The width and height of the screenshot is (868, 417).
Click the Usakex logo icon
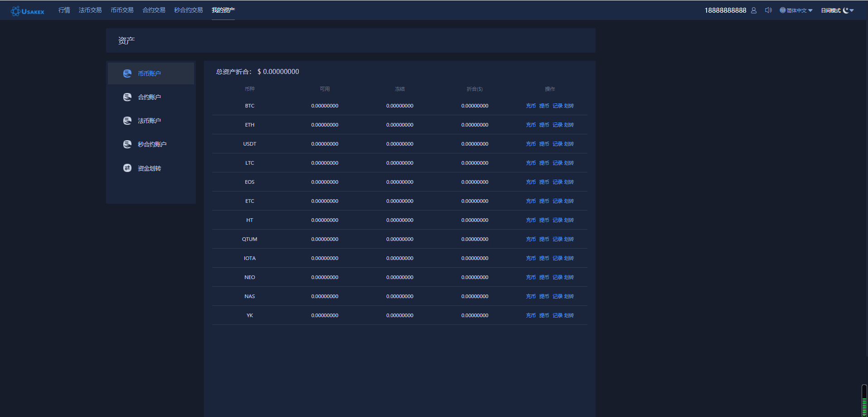[16, 11]
